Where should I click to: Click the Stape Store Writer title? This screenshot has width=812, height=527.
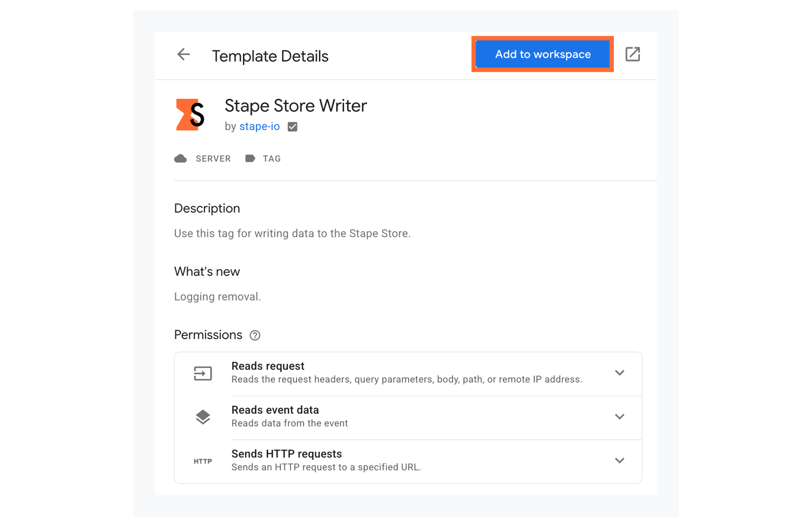tap(296, 106)
